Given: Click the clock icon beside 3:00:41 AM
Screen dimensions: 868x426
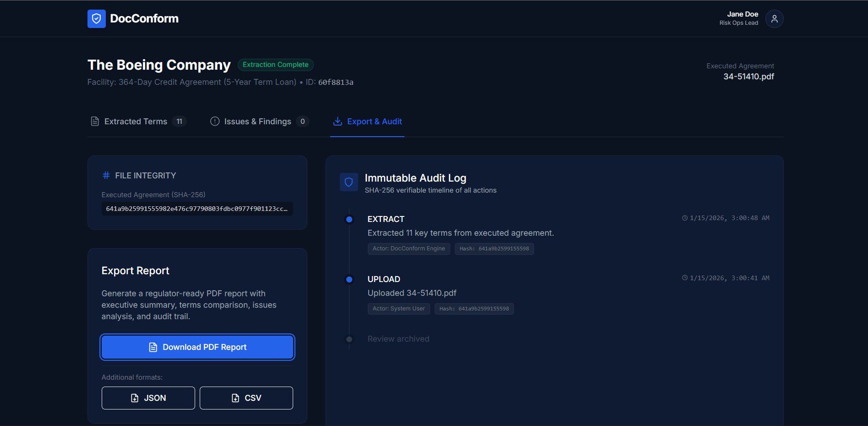Looking at the screenshot, I should pyautogui.click(x=685, y=278).
